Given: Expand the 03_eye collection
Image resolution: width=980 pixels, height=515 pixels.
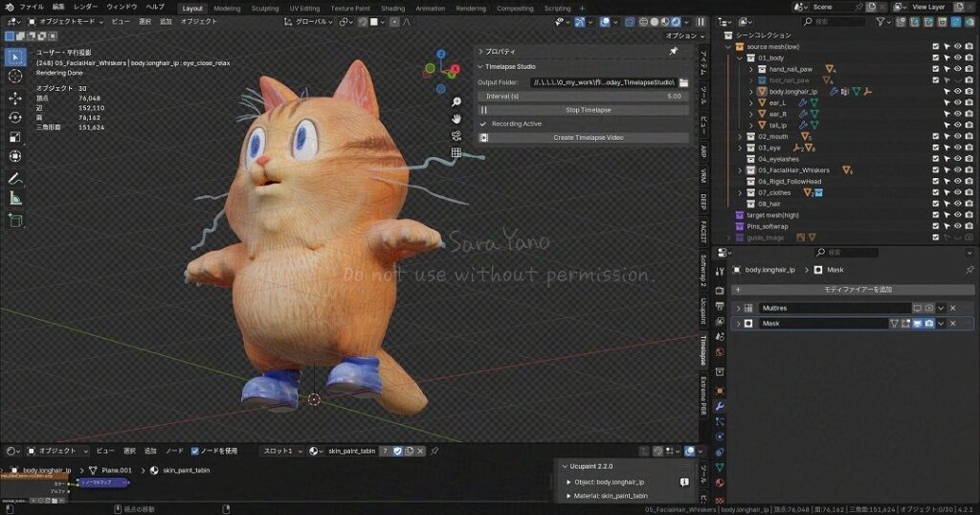Looking at the screenshot, I should pyautogui.click(x=740, y=148).
